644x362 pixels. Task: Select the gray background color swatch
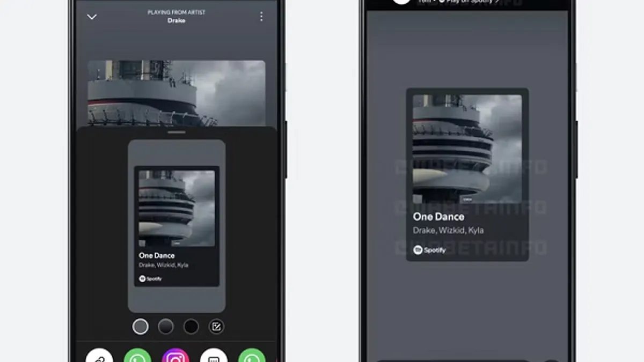click(x=141, y=327)
